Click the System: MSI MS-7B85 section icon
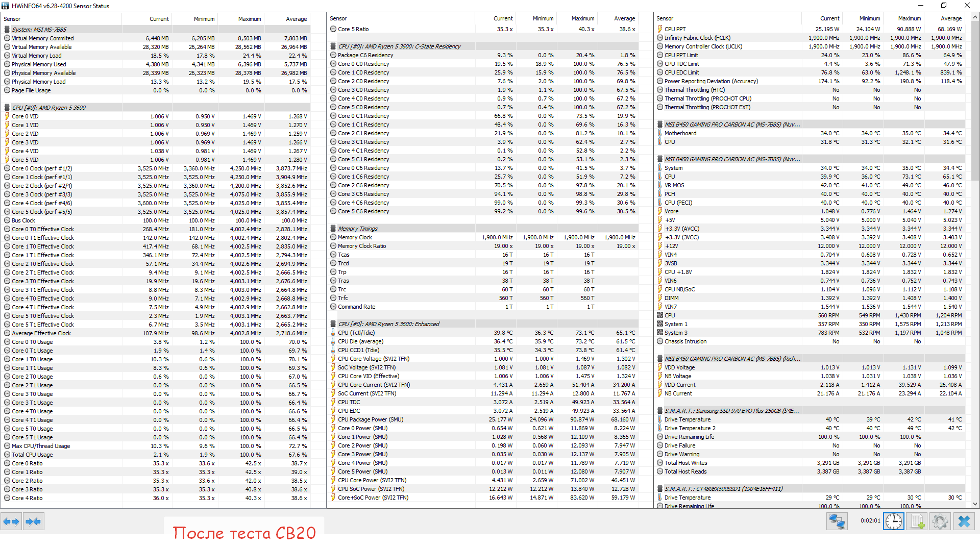 point(7,30)
